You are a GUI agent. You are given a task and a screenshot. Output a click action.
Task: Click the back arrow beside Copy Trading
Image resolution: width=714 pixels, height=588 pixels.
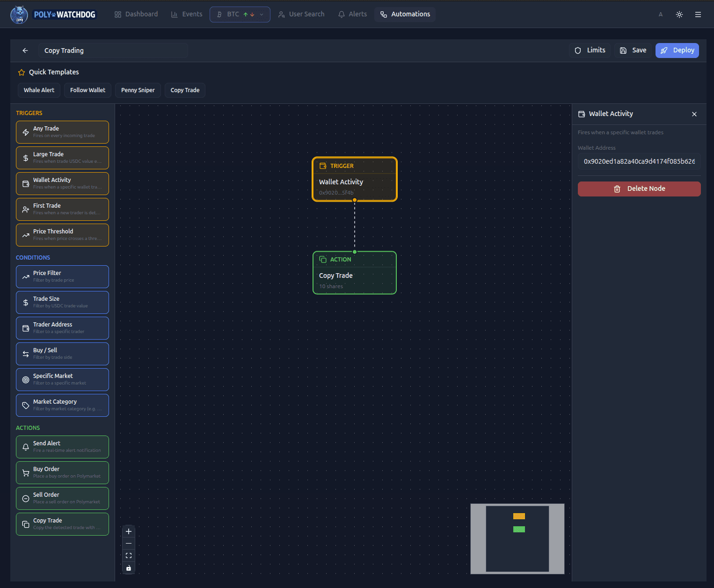25,51
